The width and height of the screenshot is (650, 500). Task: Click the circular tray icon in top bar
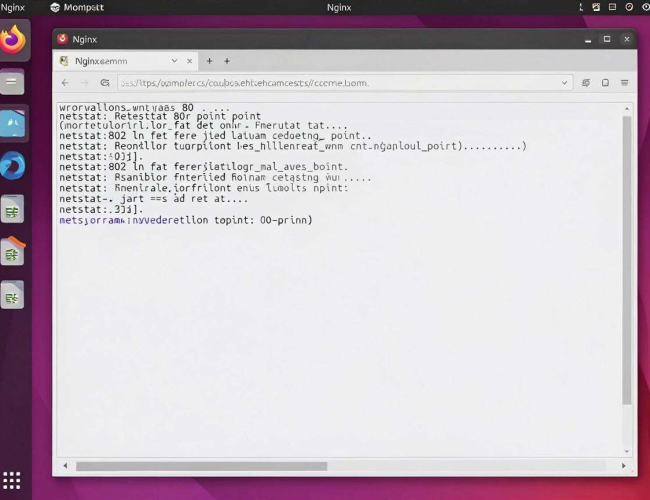click(x=629, y=7)
